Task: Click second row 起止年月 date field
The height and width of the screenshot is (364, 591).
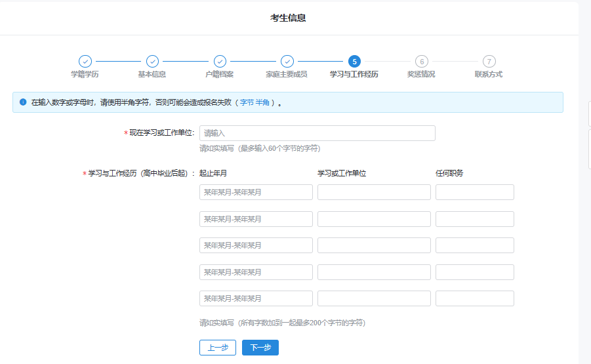Action: pyautogui.click(x=256, y=219)
